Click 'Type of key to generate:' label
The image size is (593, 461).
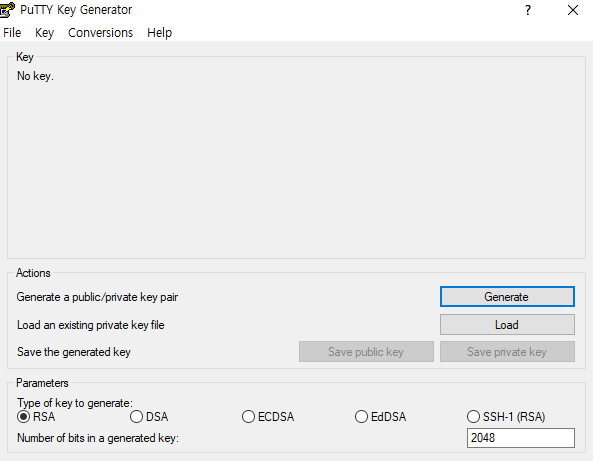point(75,403)
